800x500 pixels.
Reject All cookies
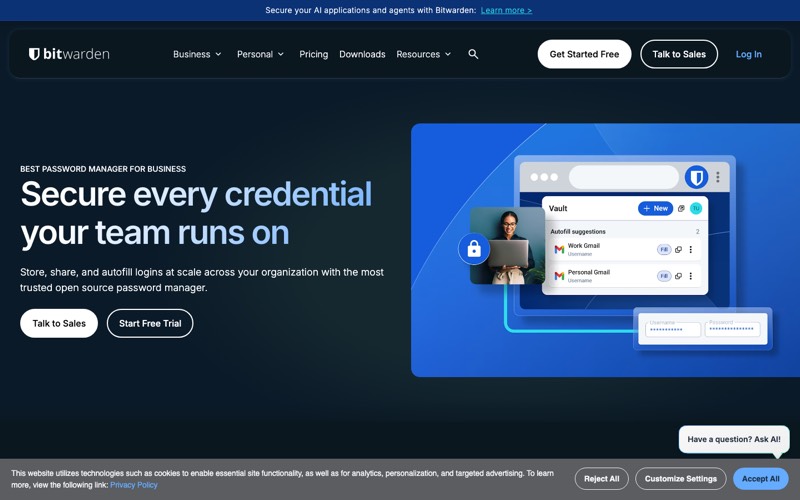point(602,479)
